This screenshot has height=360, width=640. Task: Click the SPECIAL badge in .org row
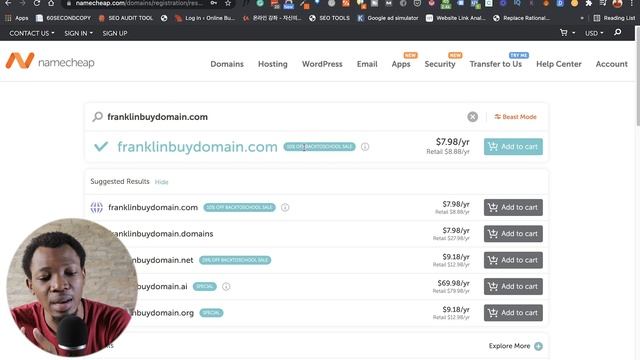coord(211,313)
